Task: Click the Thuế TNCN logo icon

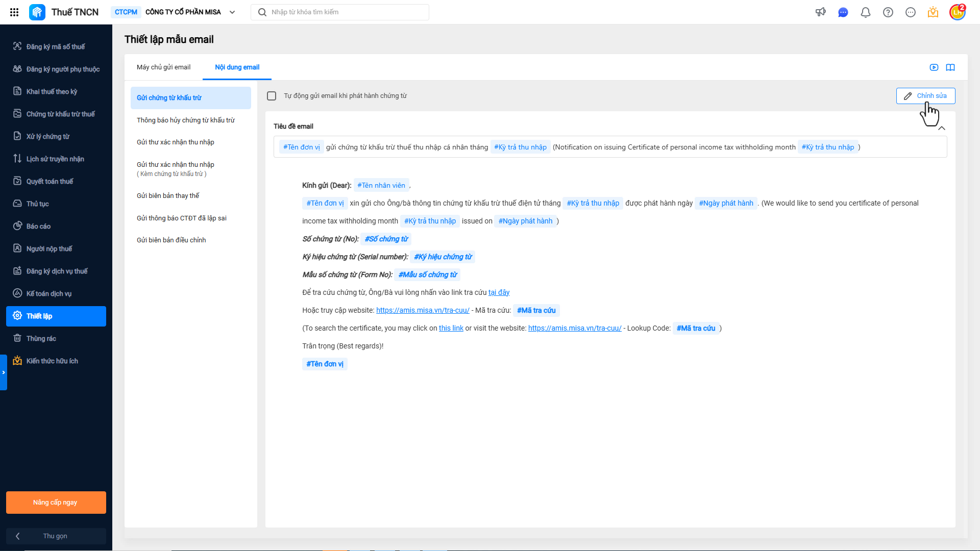Action: [37, 12]
